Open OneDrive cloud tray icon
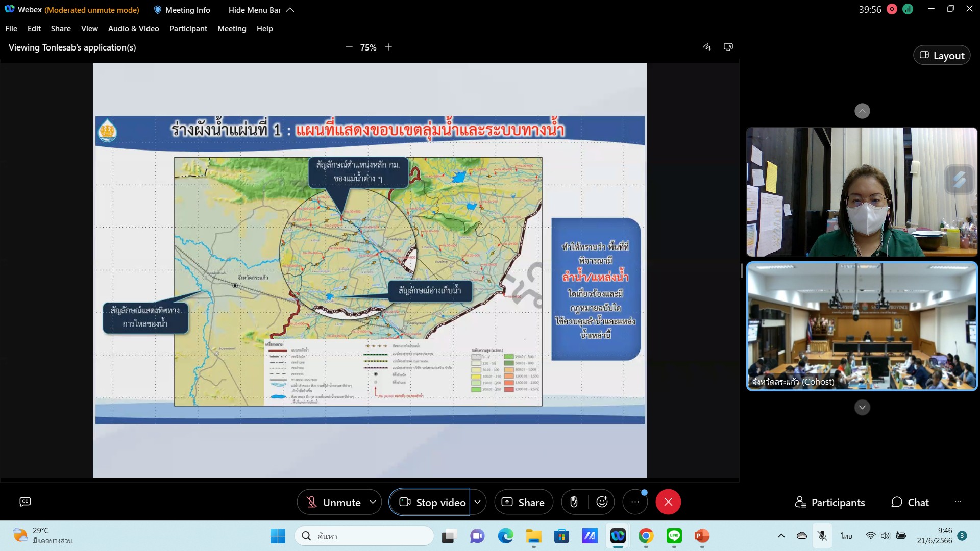 802,536
